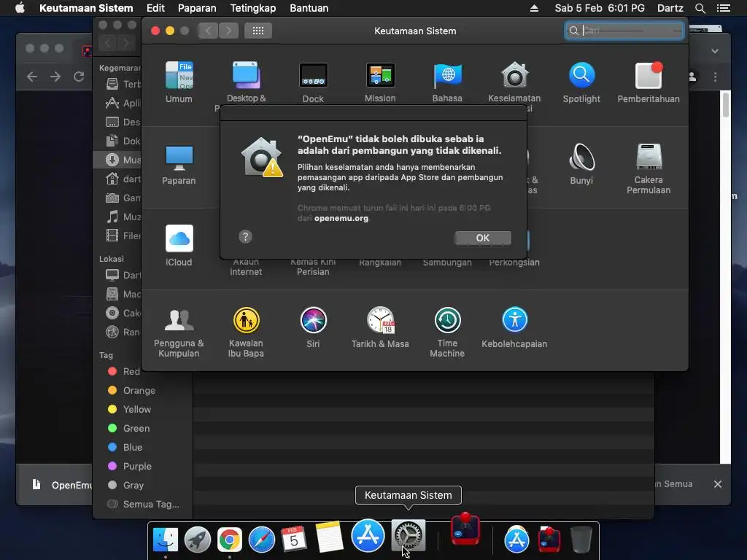Open Notes from the Dock
The width and height of the screenshot is (747, 560).
(x=328, y=536)
